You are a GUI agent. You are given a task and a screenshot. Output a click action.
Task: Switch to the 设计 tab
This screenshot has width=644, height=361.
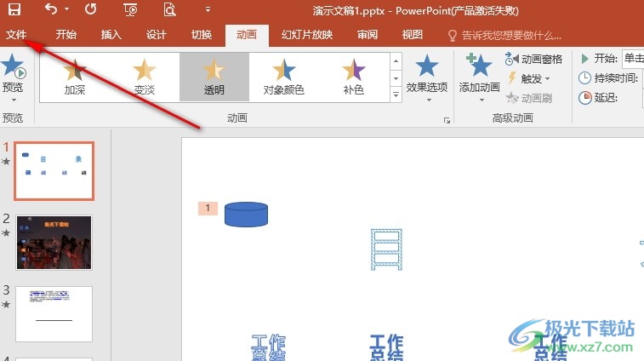[x=157, y=35]
